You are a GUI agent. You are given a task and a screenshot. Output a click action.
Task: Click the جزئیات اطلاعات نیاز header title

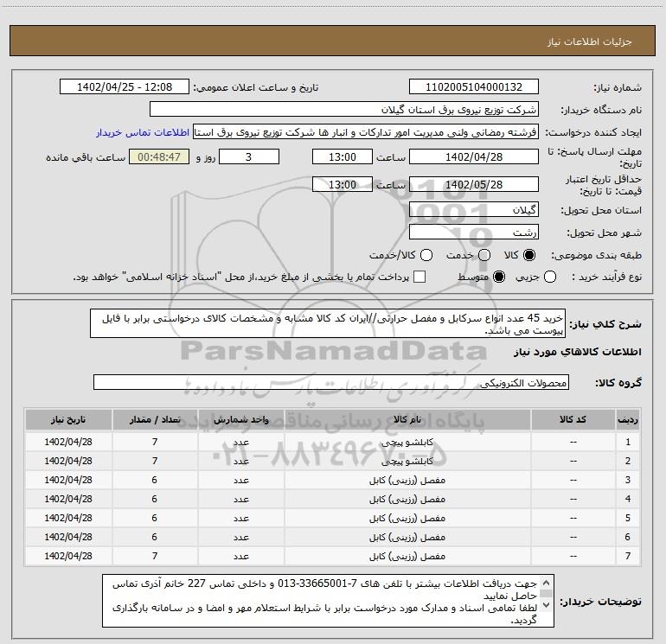pyautogui.click(x=589, y=41)
